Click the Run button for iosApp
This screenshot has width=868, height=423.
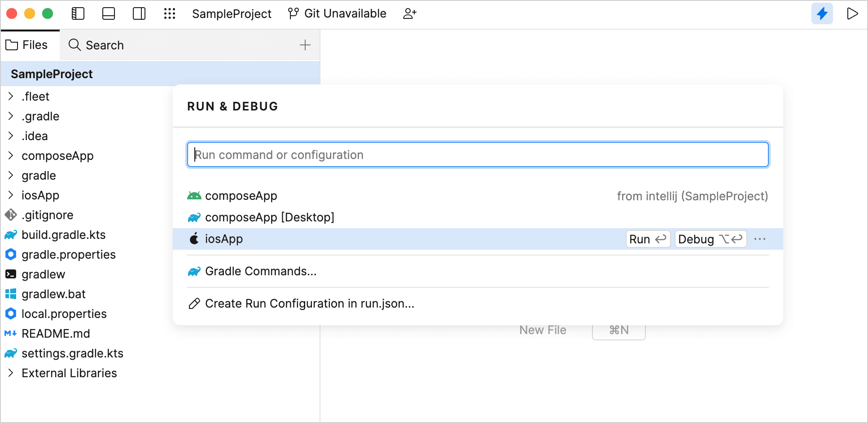coord(648,239)
